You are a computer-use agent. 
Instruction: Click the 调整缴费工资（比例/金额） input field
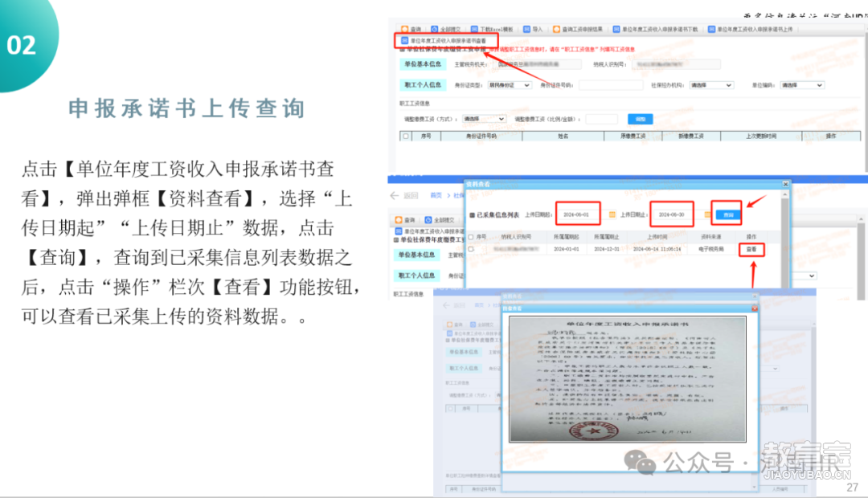pos(602,119)
